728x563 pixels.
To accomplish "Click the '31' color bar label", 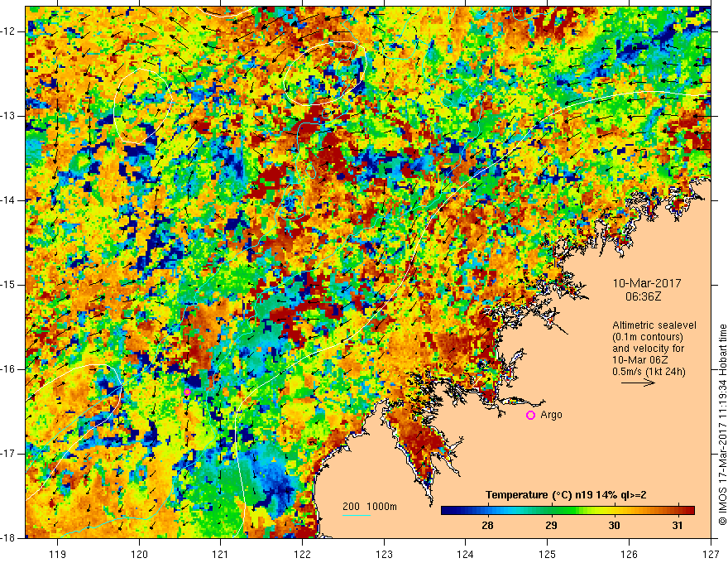I will [x=678, y=526].
